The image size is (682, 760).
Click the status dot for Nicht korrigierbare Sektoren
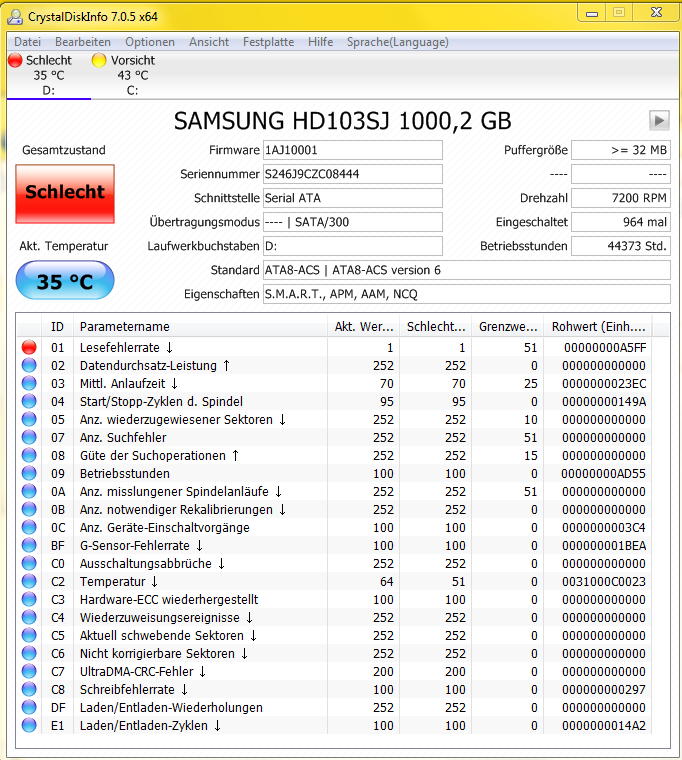(x=29, y=653)
